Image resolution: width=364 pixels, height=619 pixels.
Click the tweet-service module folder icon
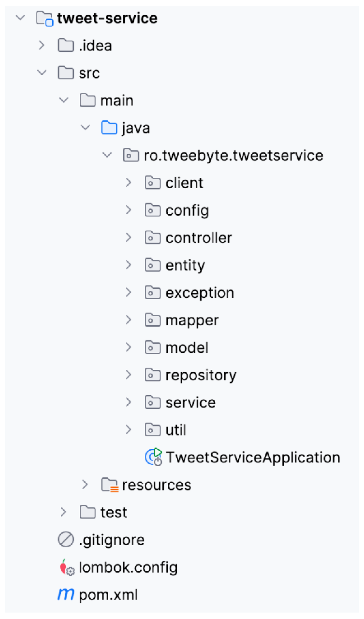[44, 18]
